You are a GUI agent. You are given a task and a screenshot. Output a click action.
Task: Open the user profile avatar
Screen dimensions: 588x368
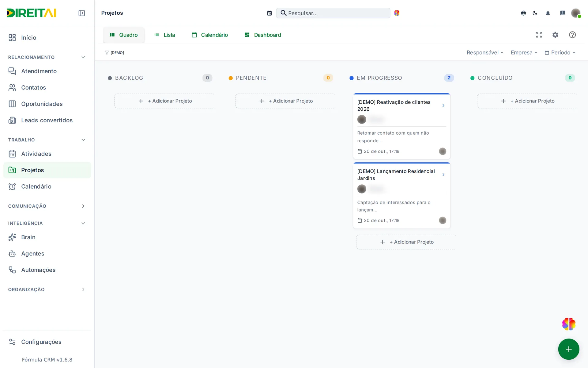(576, 13)
